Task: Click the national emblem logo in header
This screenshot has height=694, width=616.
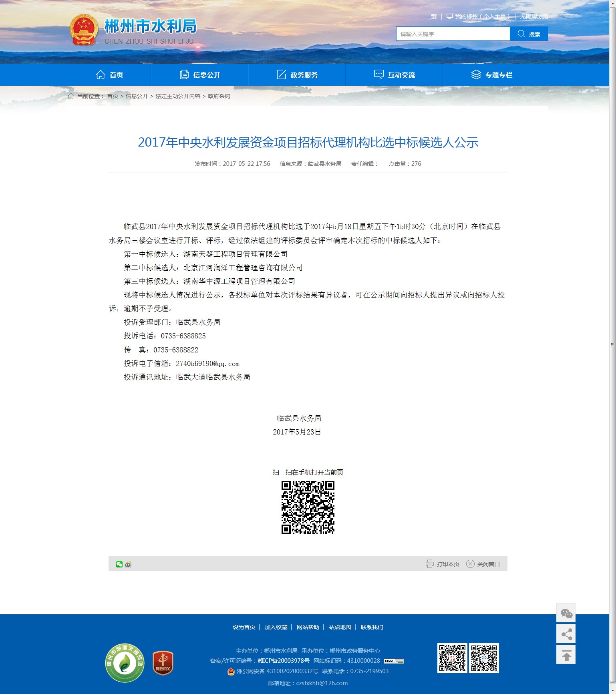Action: coord(84,30)
